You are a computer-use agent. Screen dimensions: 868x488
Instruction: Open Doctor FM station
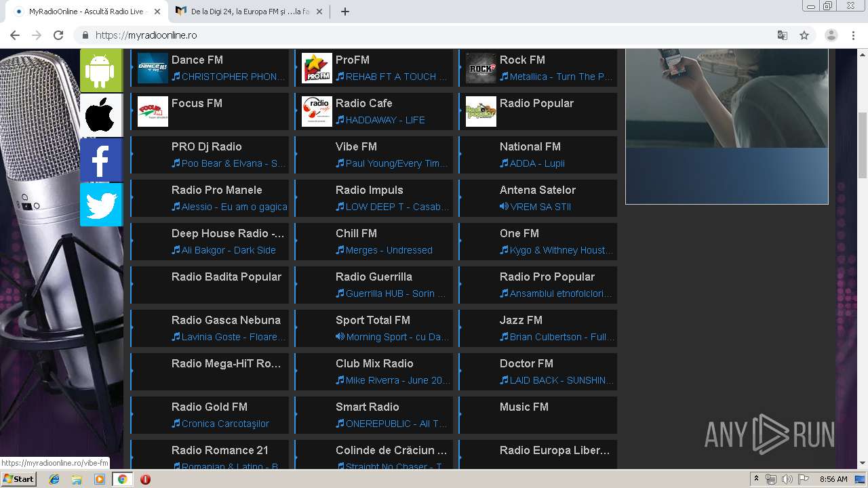coord(538,371)
